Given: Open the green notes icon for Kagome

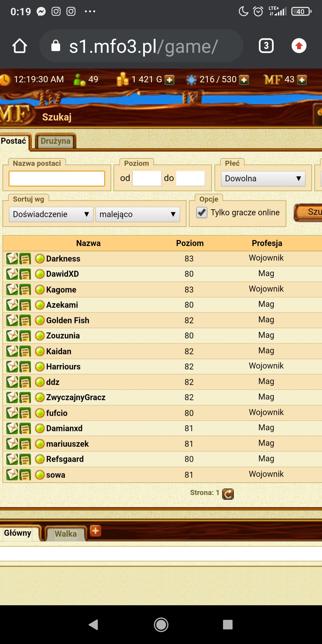Looking at the screenshot, I should coord(25,290).
